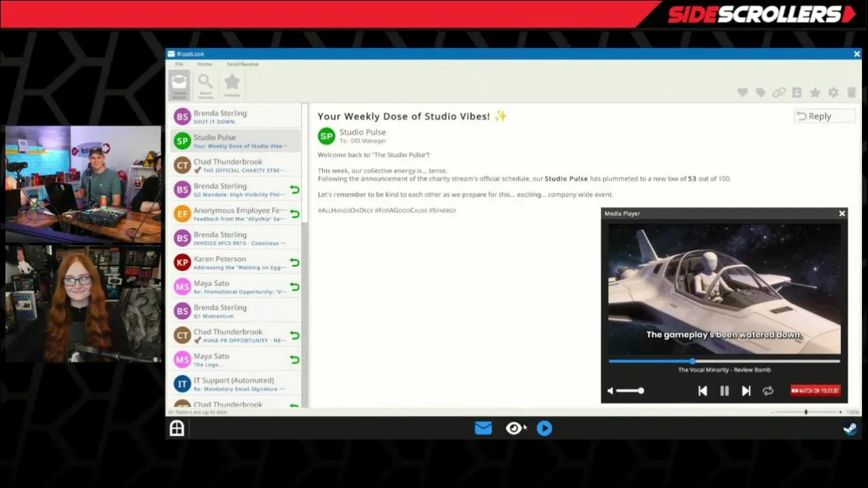
Task: Click replied arrow on Anonymous Employee row
Action: click(x=294, y=214)
